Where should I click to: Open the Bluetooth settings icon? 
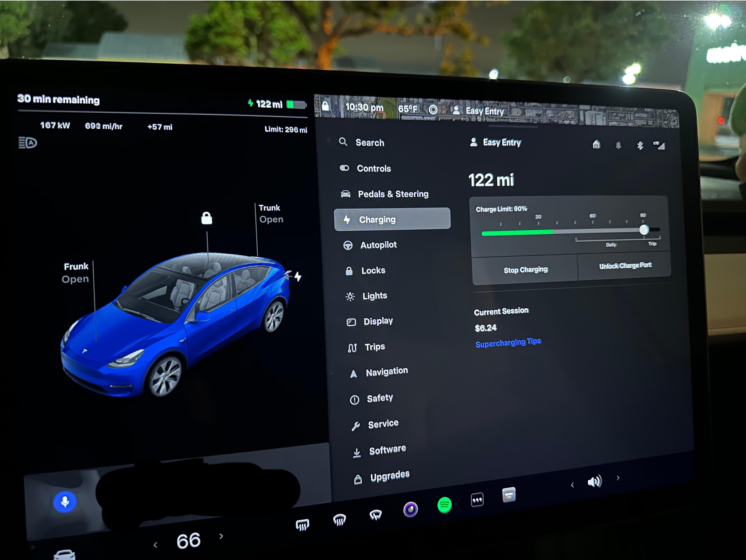pos(640,146)
